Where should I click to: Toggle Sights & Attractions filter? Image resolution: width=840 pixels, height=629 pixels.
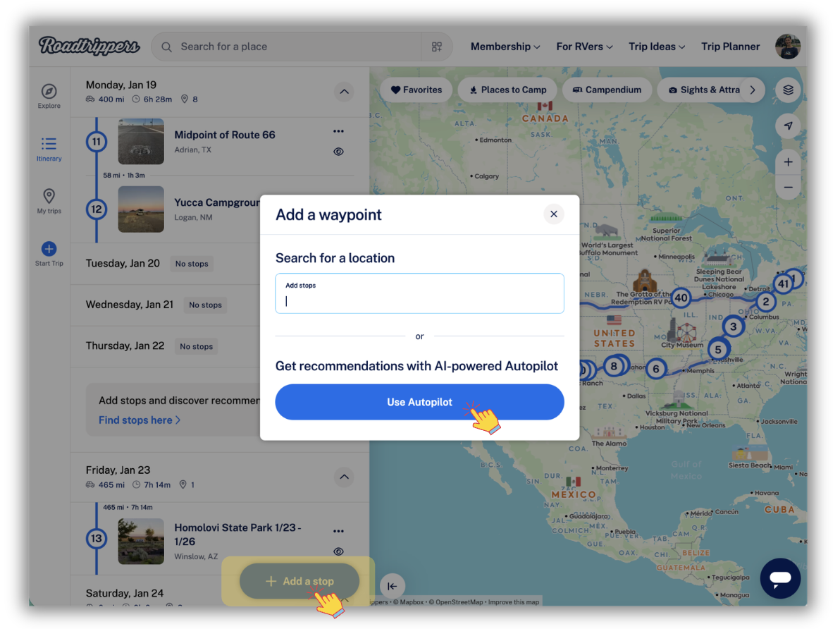coord(703,90)
